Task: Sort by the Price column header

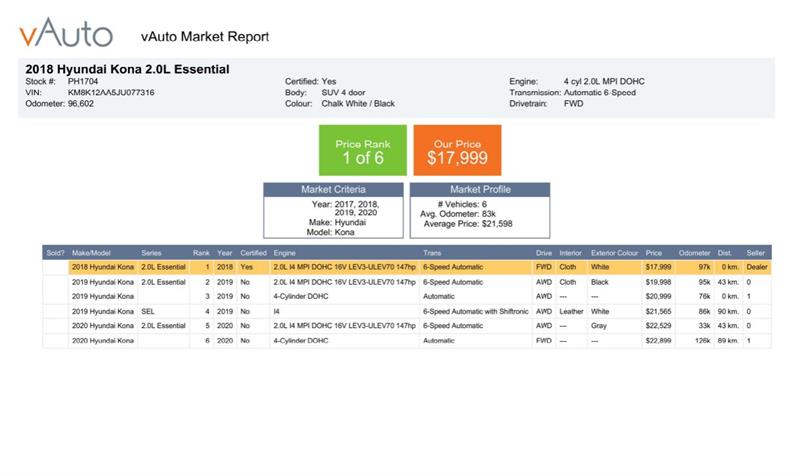Action: coord(654,253)
